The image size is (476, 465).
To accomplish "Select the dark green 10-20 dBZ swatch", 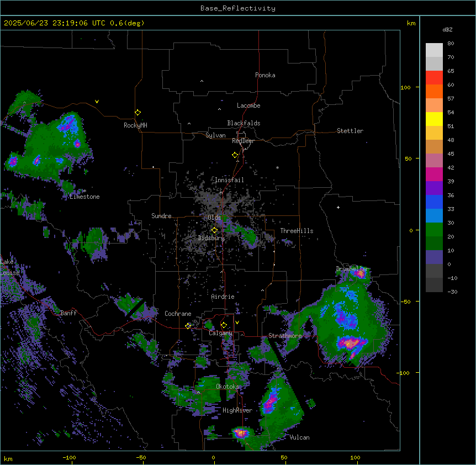I will (x=434, y=244).
